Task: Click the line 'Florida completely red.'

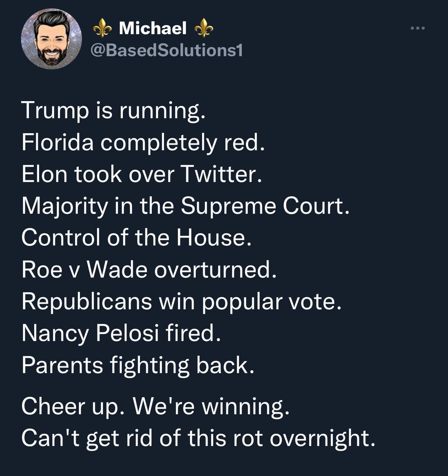Action: click(x=143, y=143)
